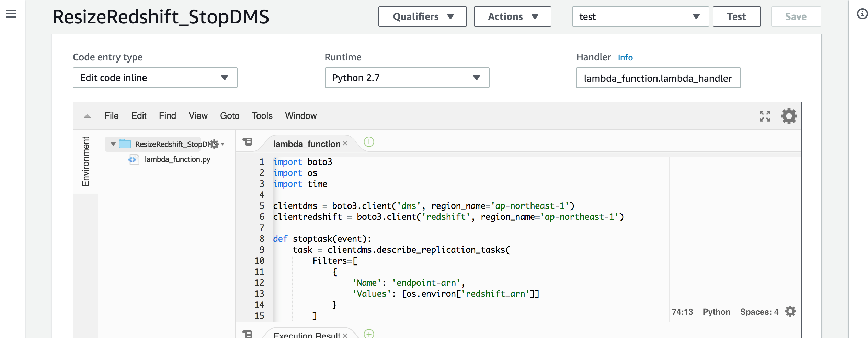868x338 pixels.
Task: Click line number 8 in the gutter
Action: tap(262, 239)
